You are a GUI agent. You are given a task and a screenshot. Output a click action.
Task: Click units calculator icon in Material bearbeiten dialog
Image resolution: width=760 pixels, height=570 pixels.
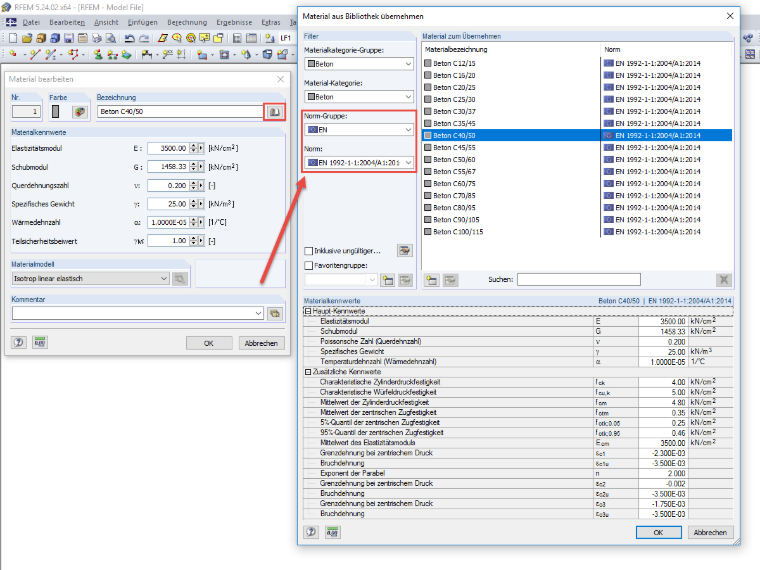coord(40,343)
